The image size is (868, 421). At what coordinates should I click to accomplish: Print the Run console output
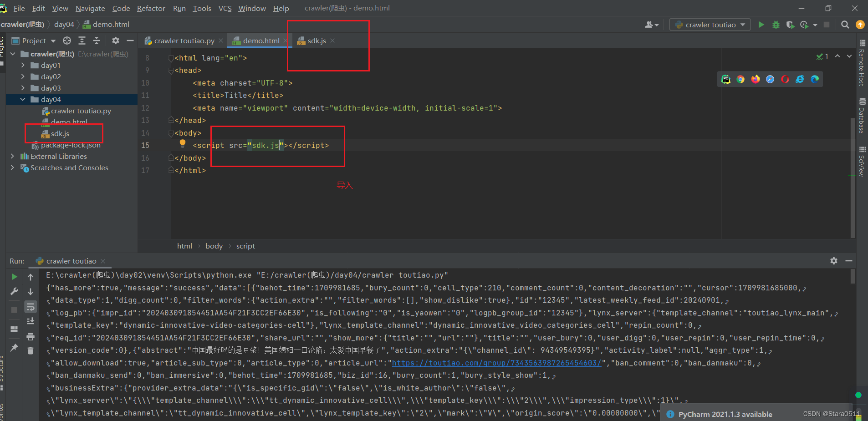click(x=31, y=337)
